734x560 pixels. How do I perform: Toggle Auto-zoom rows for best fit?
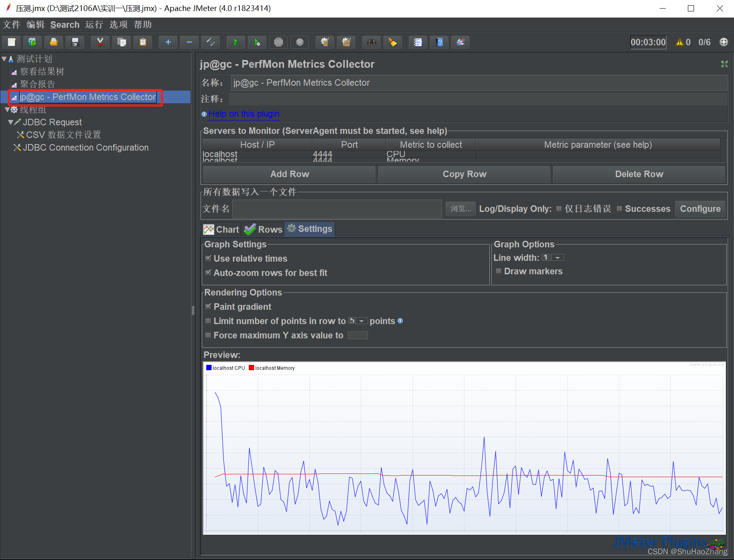[208, 273]
